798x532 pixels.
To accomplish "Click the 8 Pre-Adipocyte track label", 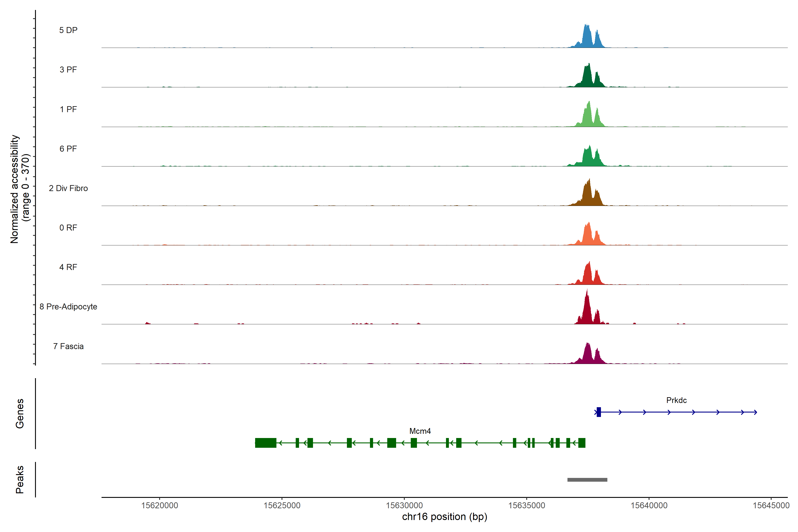I will click(68, 307).
